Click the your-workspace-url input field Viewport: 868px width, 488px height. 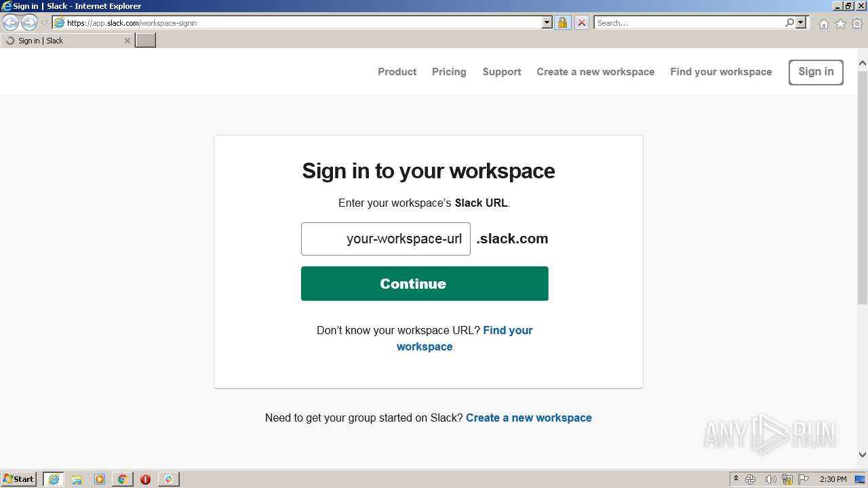386,239
